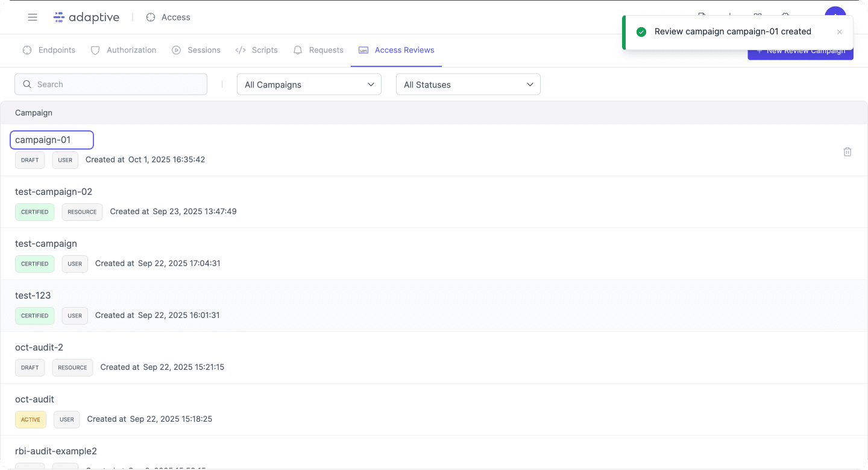
Task: Open the test-123 campaign
Action: 33,296
